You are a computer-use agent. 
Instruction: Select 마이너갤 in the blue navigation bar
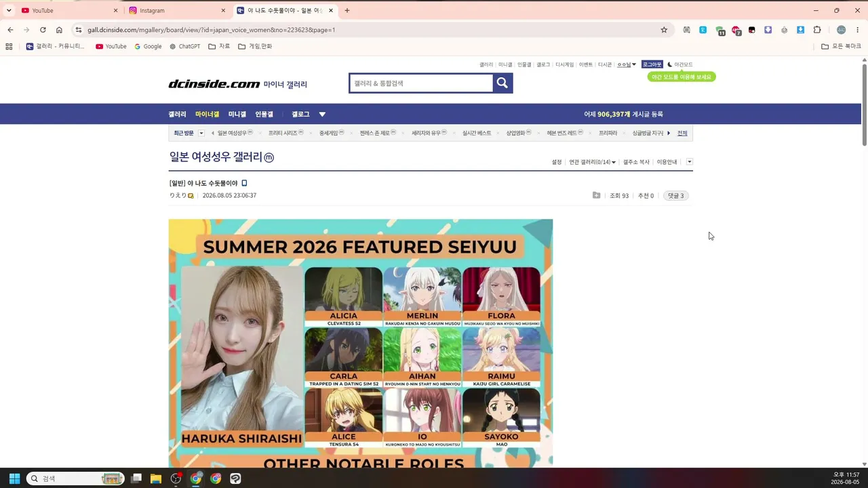point(208,115)
